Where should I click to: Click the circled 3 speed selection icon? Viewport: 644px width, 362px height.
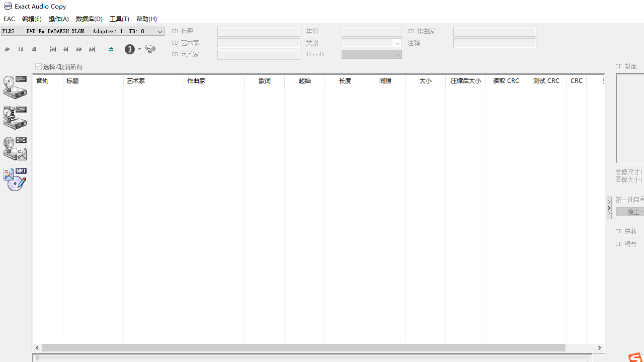pyautogui.click(x=129, y=49)
